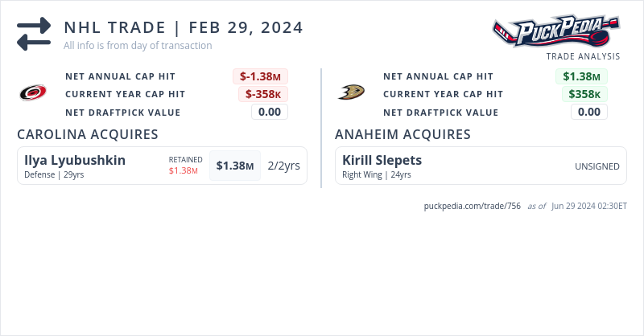This screenshot has height=336, width=644.
Task: Click the UNSIGNED status for Slepets
Action: click(x=597, y=166)
